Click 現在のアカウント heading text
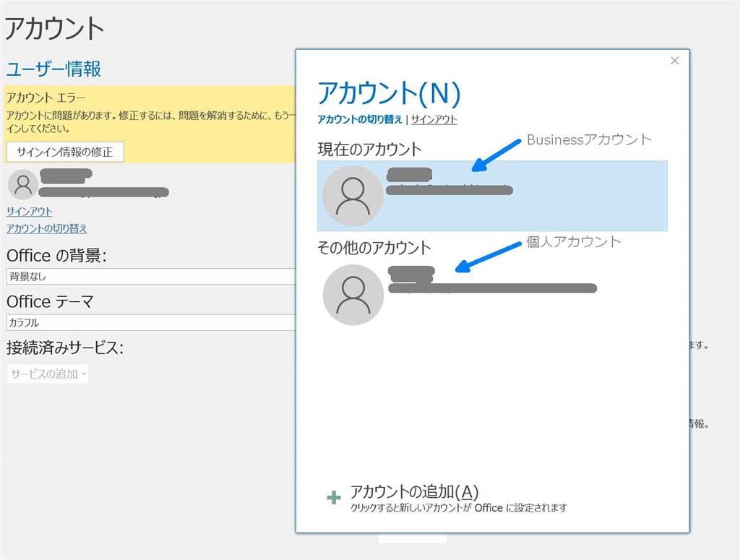Viewport: 740px width, 560px height. click(369, 149)
